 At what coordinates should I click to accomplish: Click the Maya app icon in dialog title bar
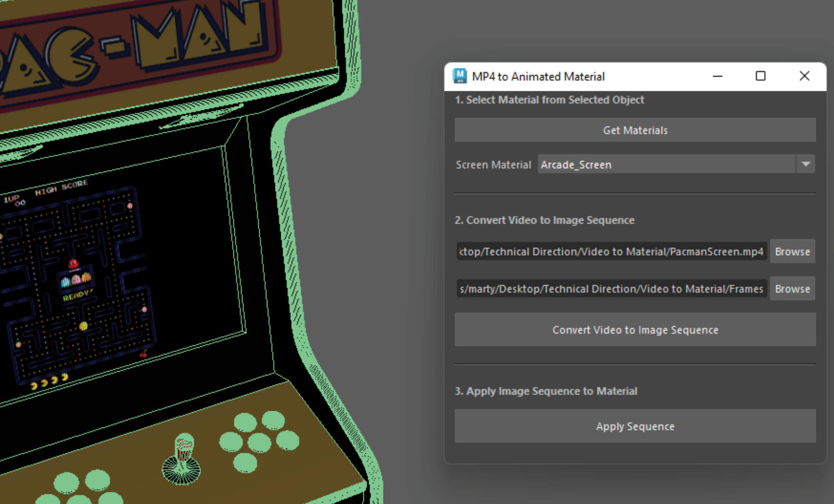point(459,76)
